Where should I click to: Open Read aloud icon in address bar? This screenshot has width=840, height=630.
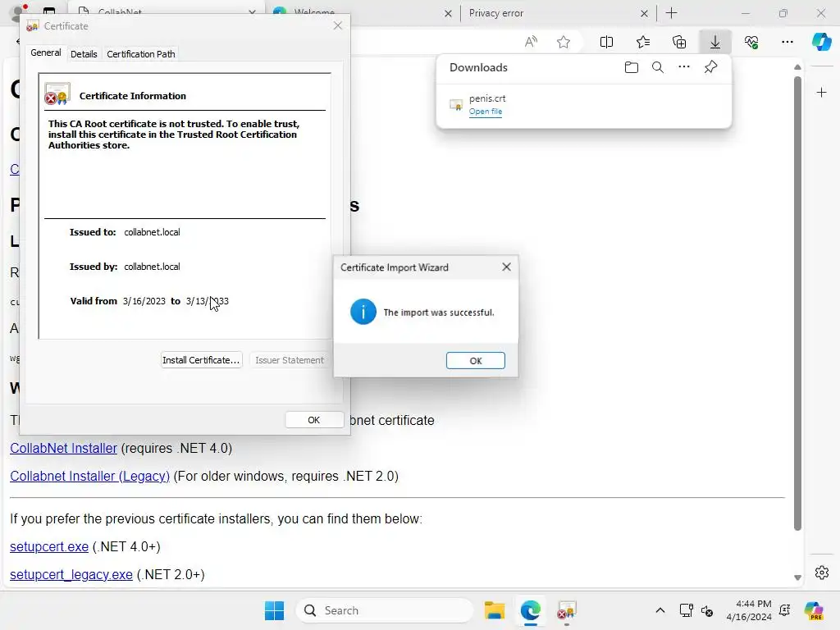pos(531,42)
